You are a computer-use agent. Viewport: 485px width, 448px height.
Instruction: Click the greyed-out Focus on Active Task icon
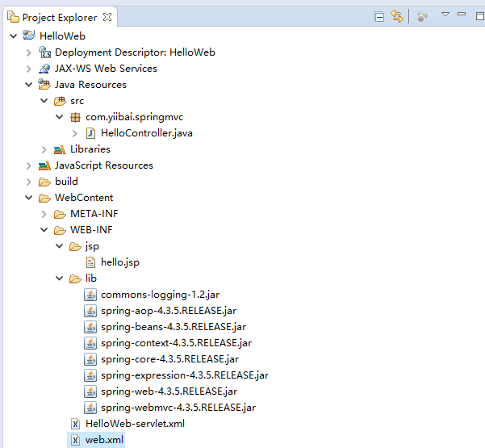(422, 17)
